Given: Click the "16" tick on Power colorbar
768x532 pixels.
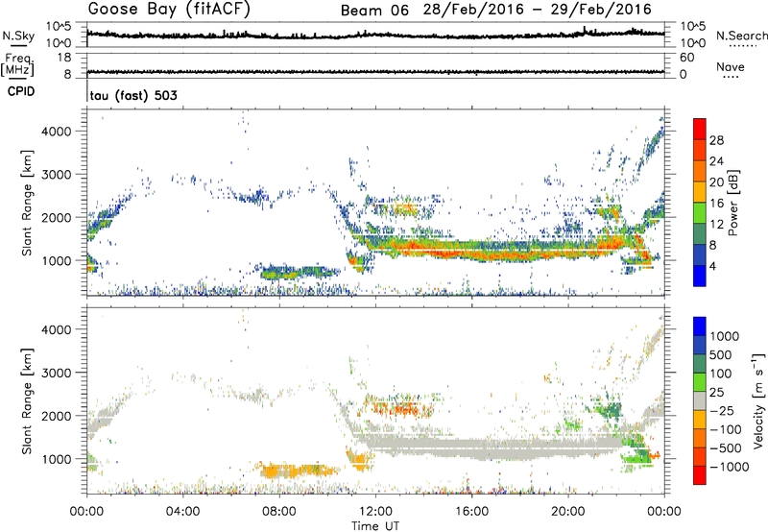Looking at the screenshot, I should pos(716,204).
